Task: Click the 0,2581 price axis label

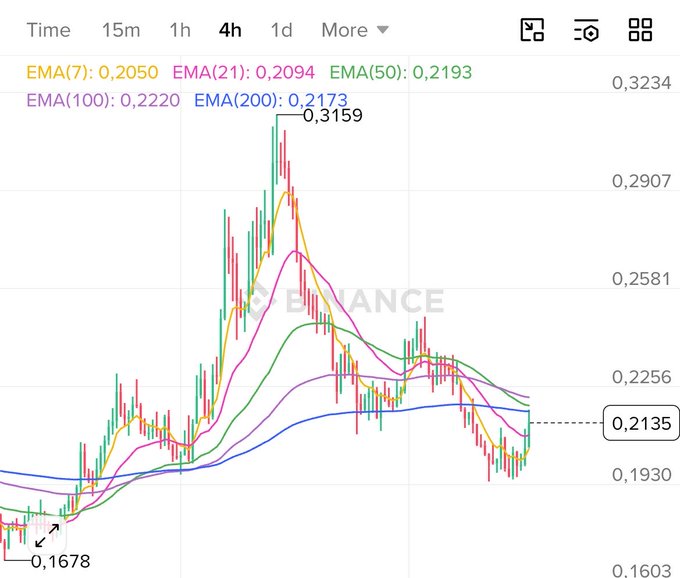Action: (x=641, y=279)
